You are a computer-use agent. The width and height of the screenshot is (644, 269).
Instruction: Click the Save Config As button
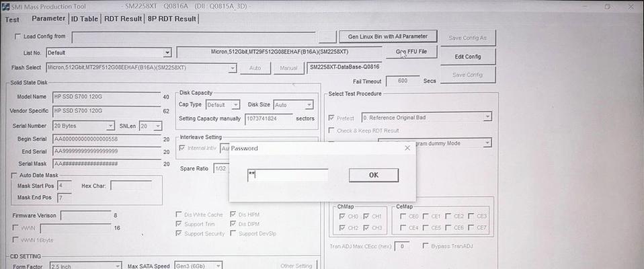(467, 38)
